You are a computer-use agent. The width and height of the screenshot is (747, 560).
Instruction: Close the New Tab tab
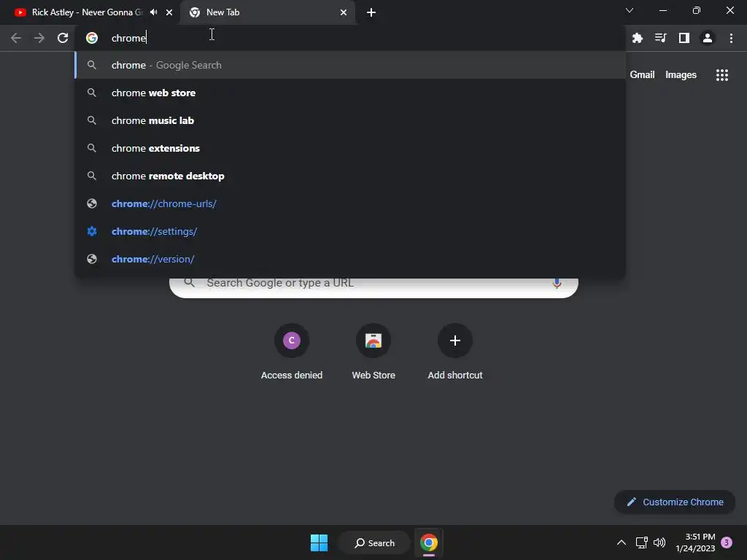coord(344,12)
